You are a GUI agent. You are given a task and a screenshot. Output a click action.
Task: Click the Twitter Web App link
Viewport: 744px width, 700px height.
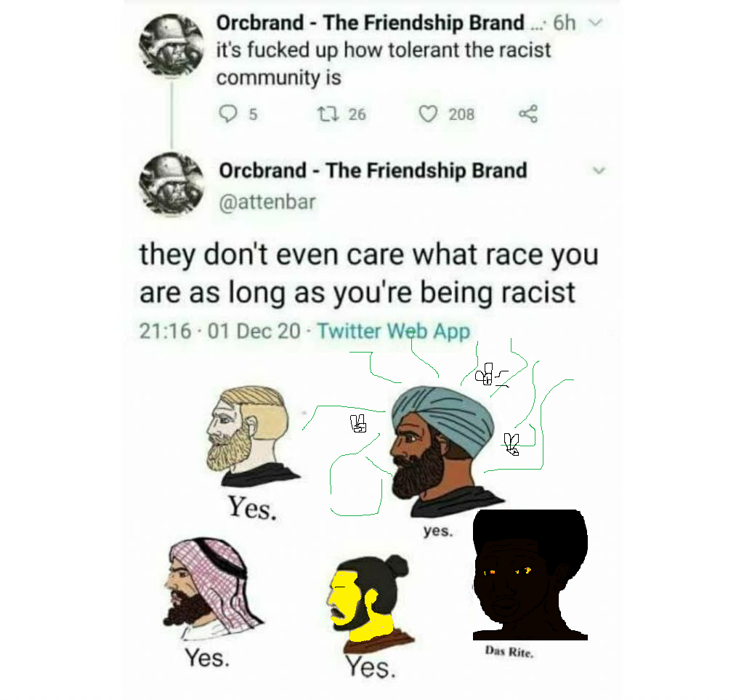(x=393, y=331)
